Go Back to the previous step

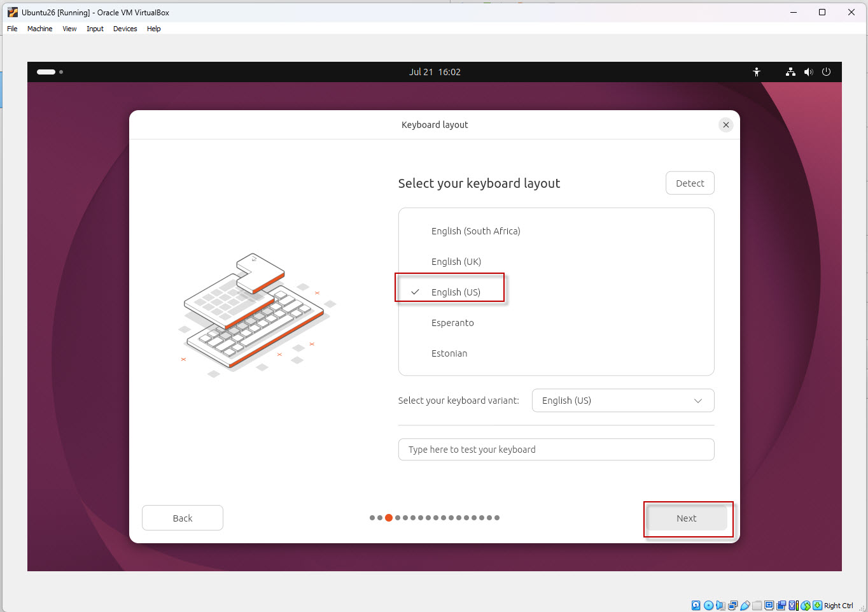tap(183, 518)
